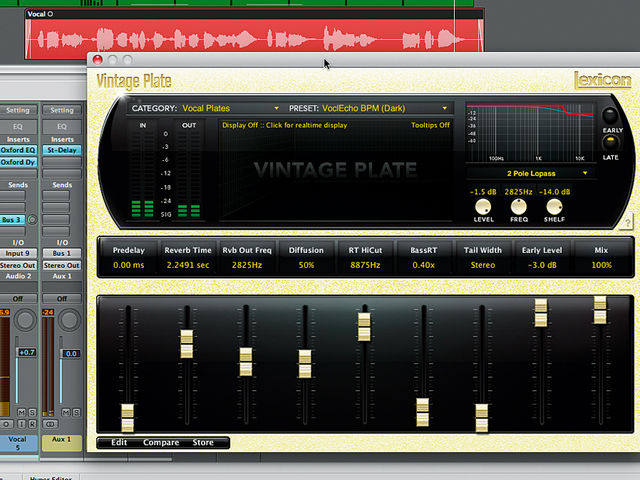
Task: Toggle Tooltips Off in the plugin display
Action: (430, 125)
